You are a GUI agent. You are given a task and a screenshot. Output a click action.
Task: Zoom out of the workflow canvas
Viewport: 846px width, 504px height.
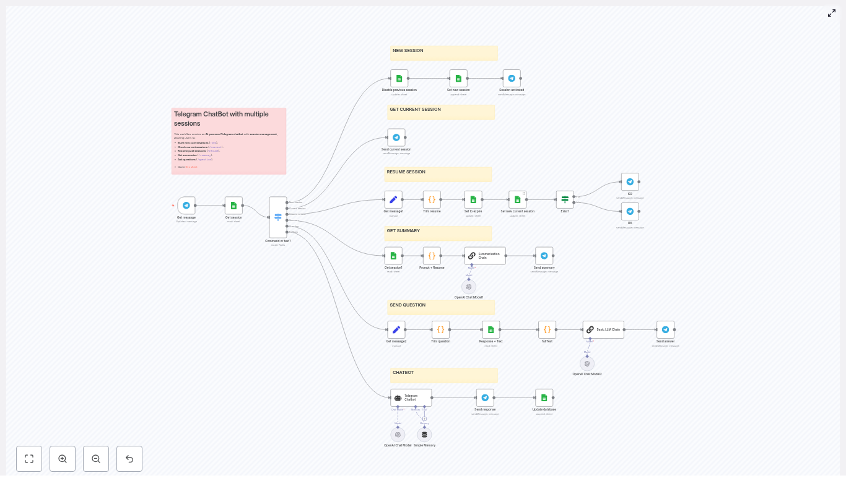pos(96,459)
